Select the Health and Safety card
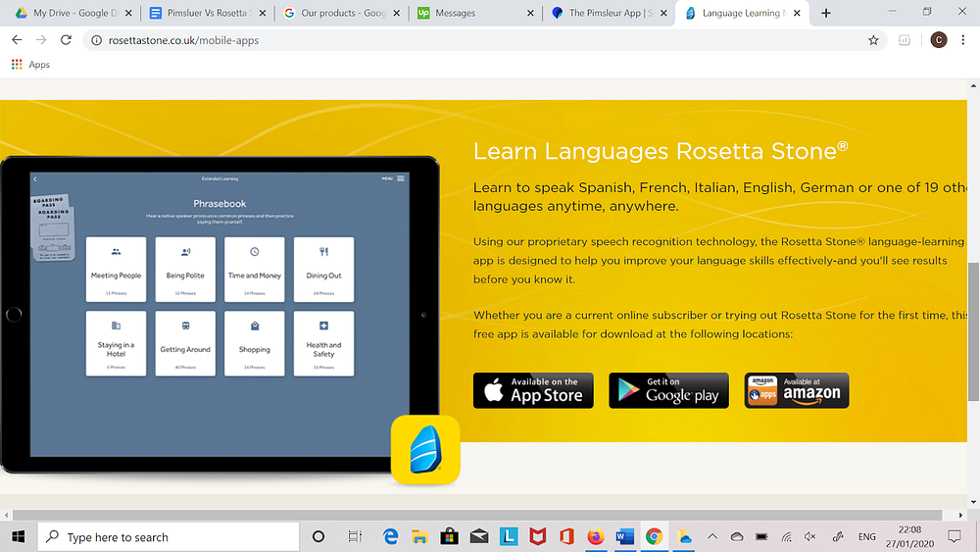 tap(323, 344)
